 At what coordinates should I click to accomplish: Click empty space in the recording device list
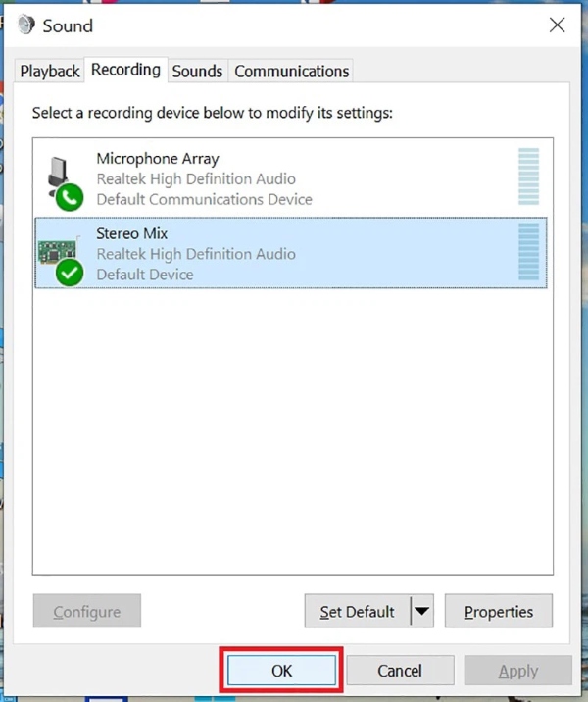(292, 431)
